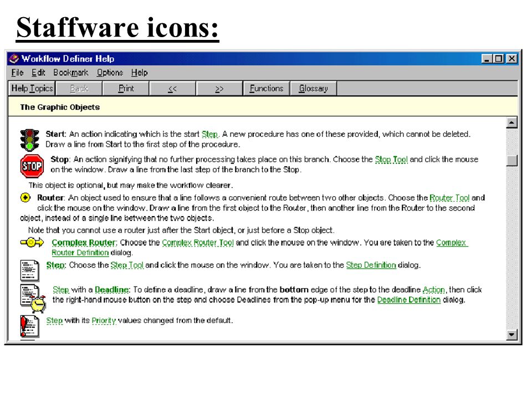Follow the bold Complex Router heading link
This screenshot has width=532, height=399.
click(x=84, y=242)
